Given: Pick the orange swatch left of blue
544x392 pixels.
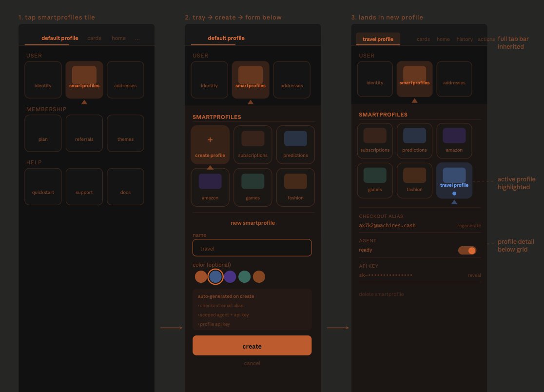Looking at the screenshot, I should pyautogui.click(x=201, y=277).
